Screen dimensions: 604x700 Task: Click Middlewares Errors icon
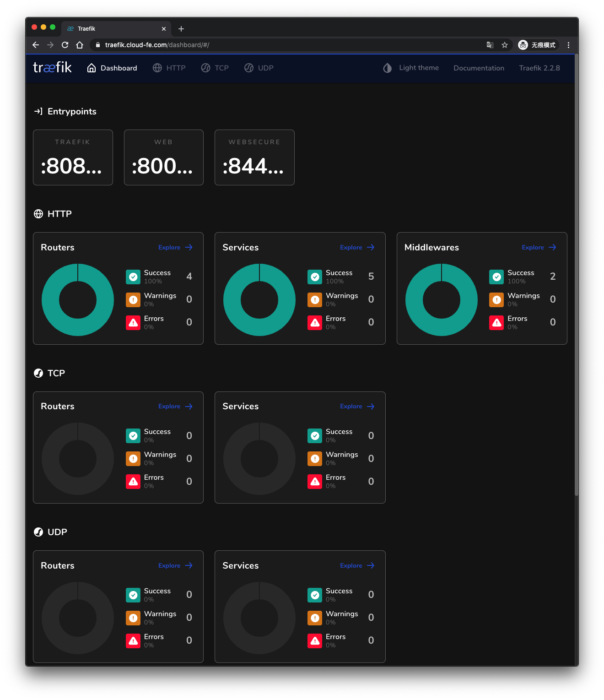[x=496, y=322]
